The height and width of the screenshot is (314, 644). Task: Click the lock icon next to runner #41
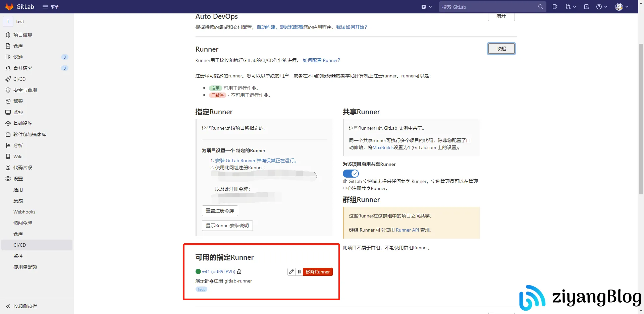pos(239,271)
